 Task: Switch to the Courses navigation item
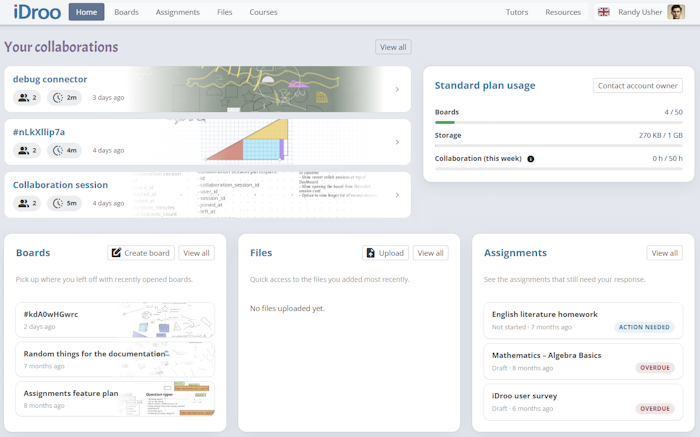[263, 12]
